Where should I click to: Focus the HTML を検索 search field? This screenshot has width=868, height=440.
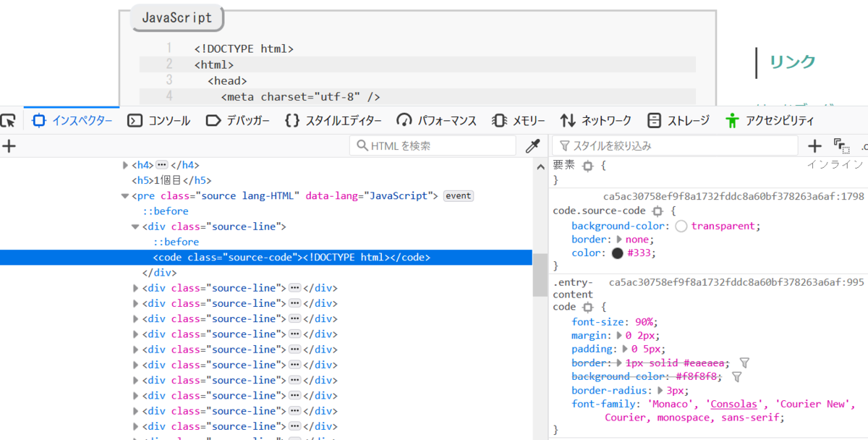point(434,146)
